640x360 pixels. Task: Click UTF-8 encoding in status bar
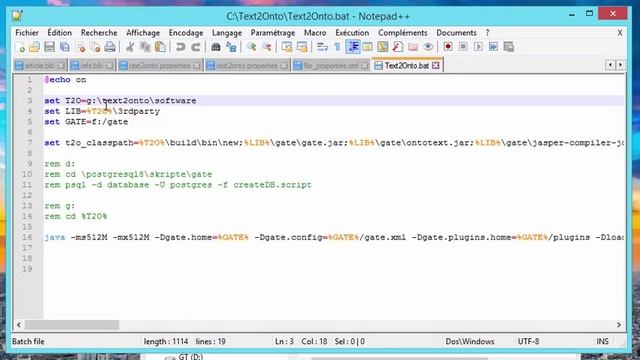[528, 342]
